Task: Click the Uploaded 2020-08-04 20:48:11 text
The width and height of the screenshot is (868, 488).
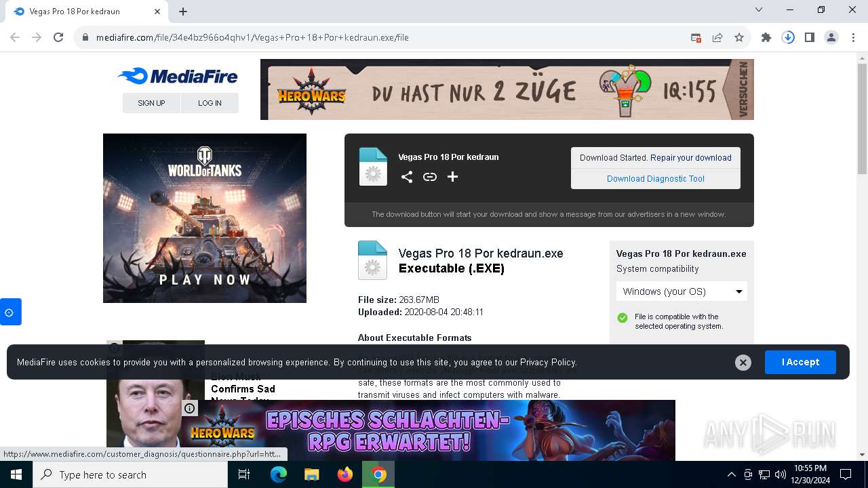Action: pos(420,312)
